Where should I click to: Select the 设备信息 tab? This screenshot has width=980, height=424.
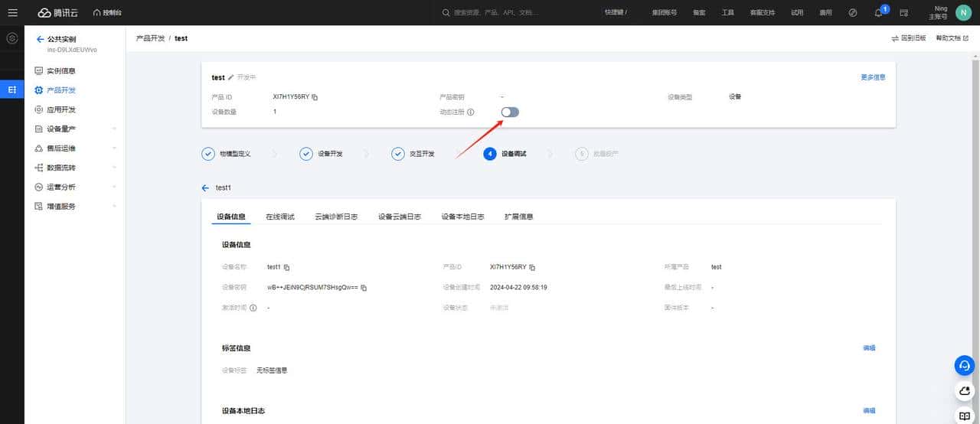231,217
